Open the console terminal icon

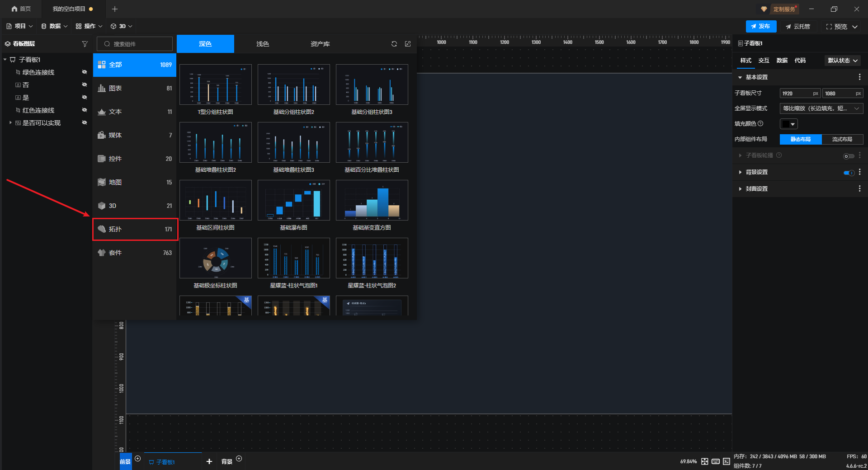[726, 461]
